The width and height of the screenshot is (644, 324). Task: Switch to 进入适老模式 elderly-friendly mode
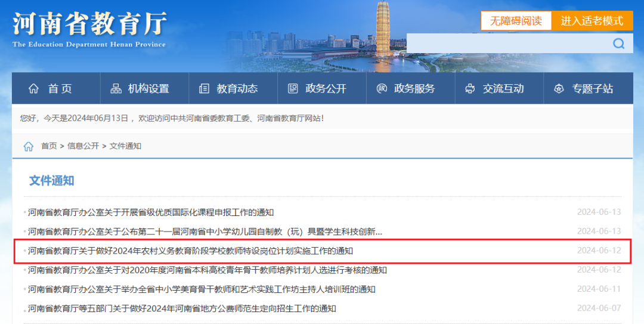point(592,21)
